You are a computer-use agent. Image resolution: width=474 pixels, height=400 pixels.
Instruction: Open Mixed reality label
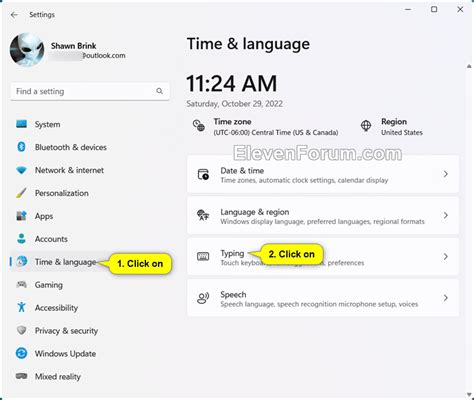click(x=58, y=377)
